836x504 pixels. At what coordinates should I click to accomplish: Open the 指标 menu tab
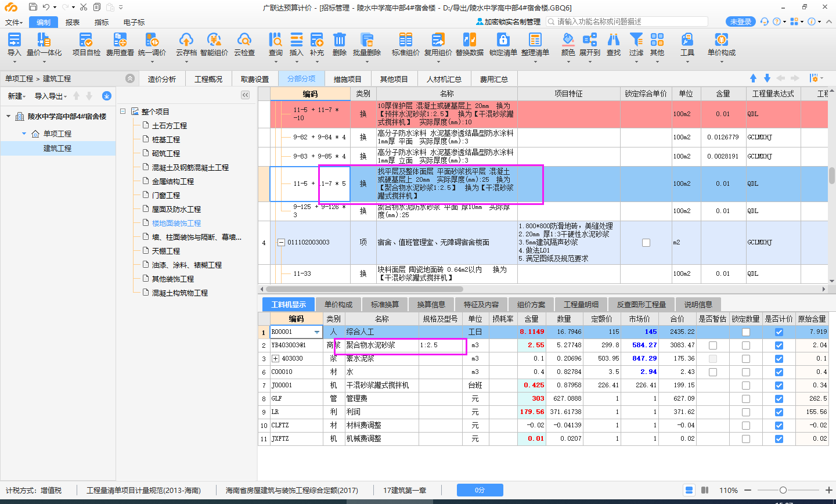pos(102,22)
